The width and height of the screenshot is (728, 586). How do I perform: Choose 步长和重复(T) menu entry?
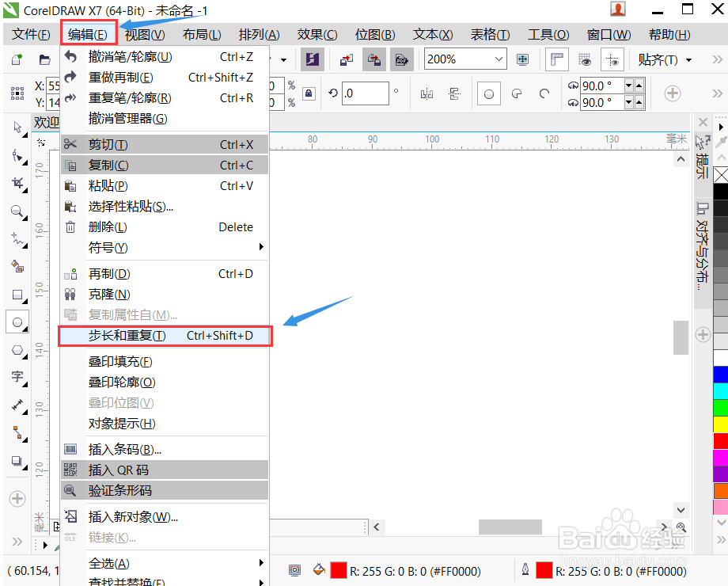[x=165, y=336]
